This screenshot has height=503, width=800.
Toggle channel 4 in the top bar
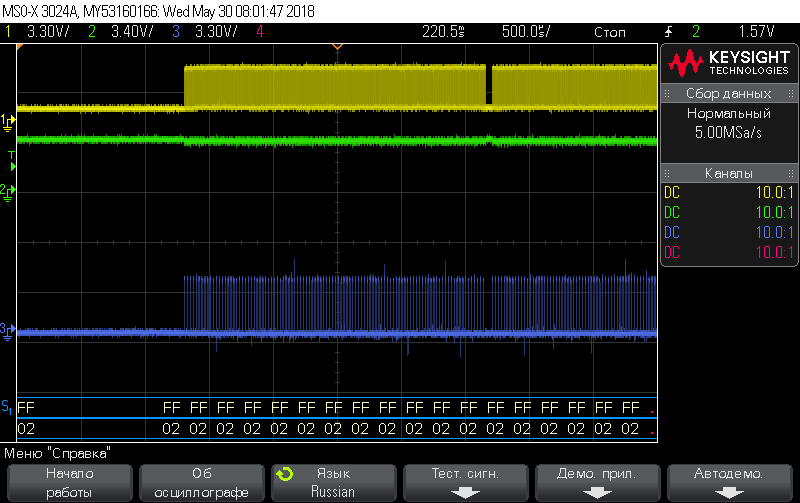tap(260, 32)
